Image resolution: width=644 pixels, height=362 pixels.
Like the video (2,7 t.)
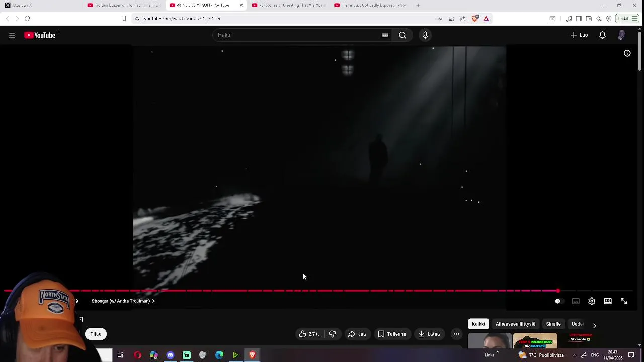click(x=309, y=334)
